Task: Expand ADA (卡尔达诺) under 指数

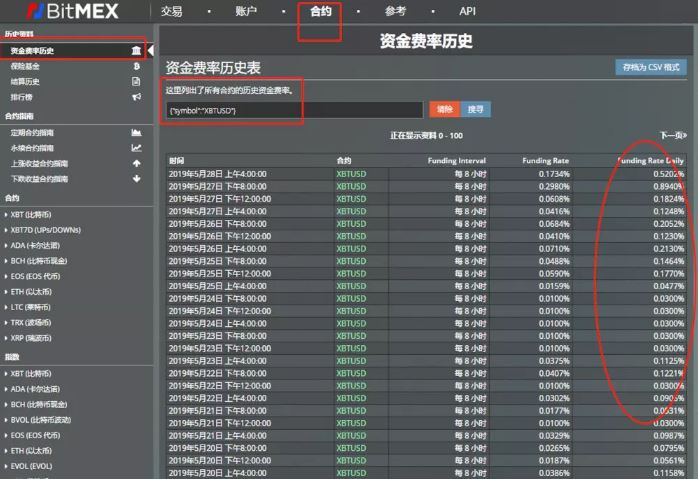Action: coord(35,389)
